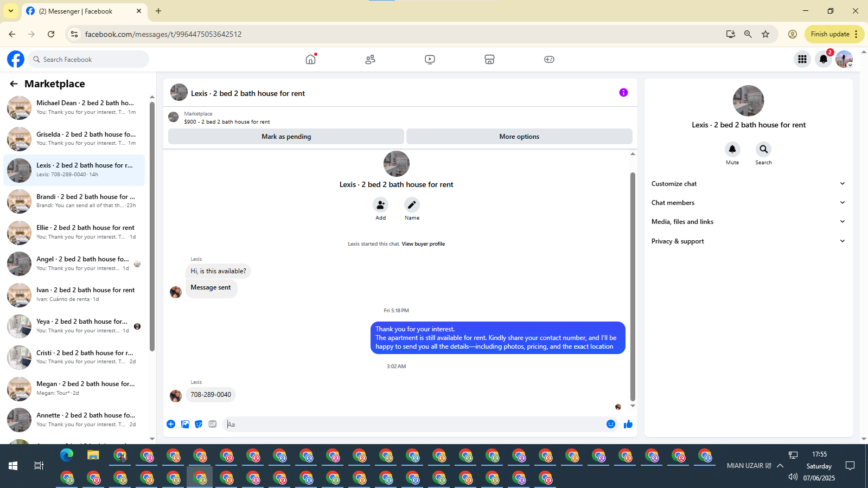This screenshot has width=868, height=488.
Task: Open Ivan conversation
Action: pyautogui.click(x=74, y=294)
